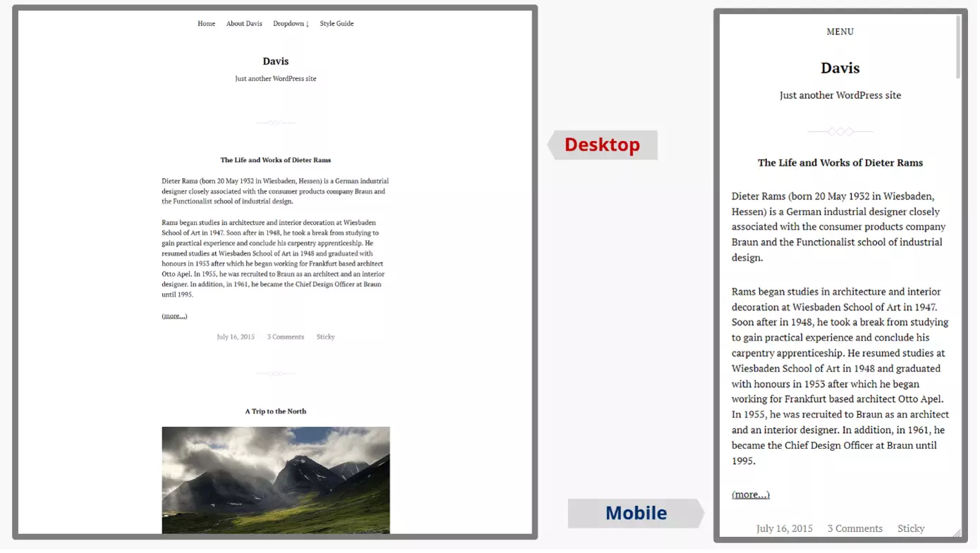Image resolution: width=980 pixels, height=553 pixels.
Task: Open mobile post title The Life and Works of Dieter Rams
Action: (840, 163)
